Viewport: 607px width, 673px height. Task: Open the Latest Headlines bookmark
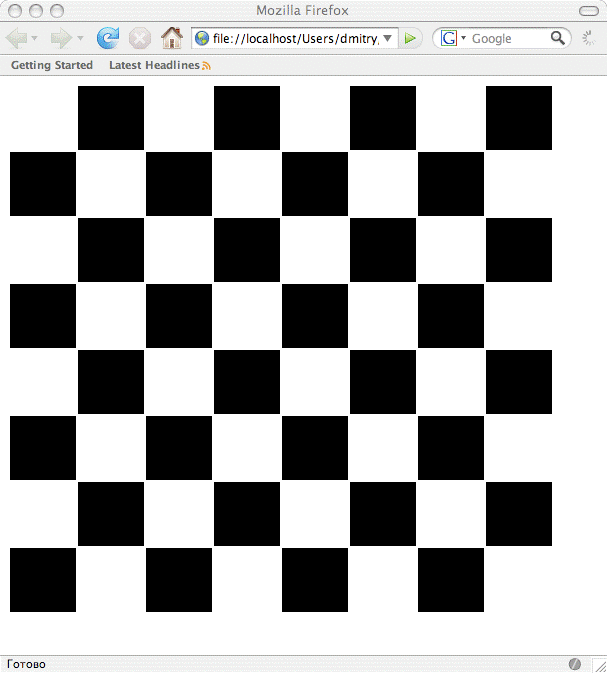(x=154, y=65)
